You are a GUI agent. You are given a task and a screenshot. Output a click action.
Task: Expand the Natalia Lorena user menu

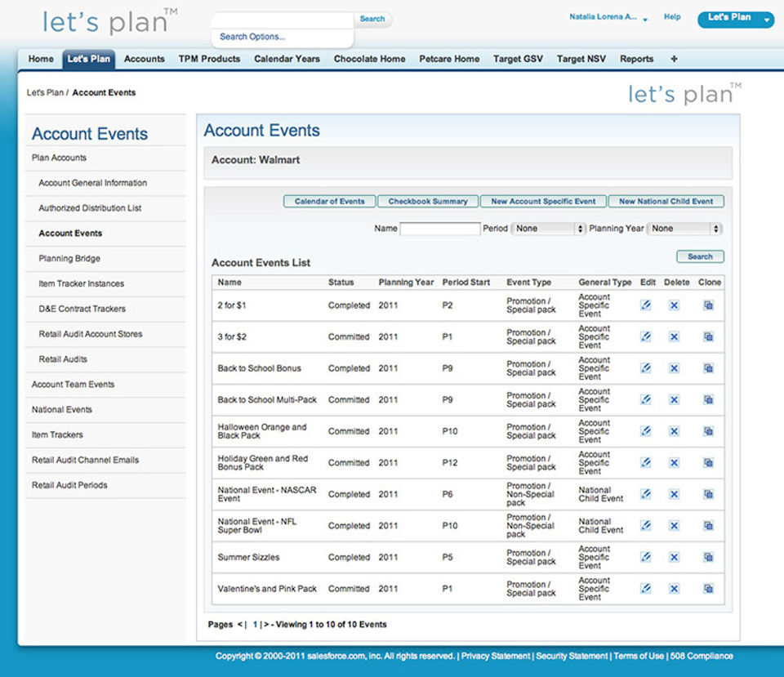(x=608, y=17)
